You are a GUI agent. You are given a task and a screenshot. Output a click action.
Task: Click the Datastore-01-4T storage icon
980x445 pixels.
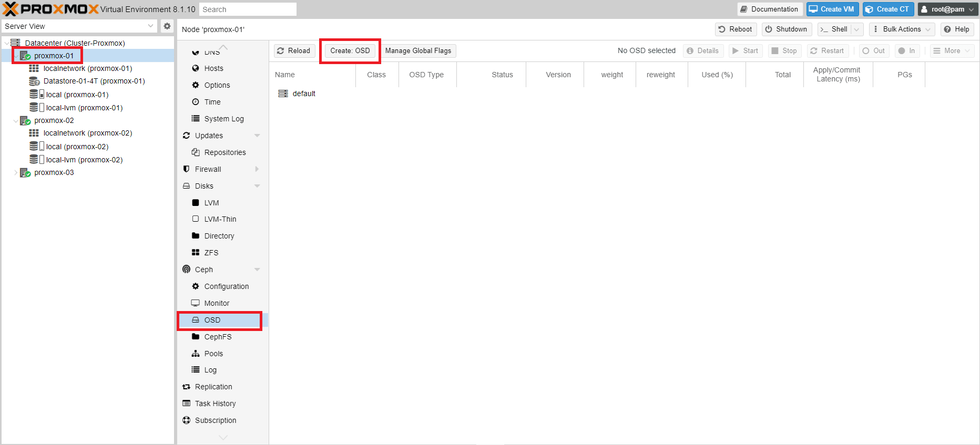point(34,81)
